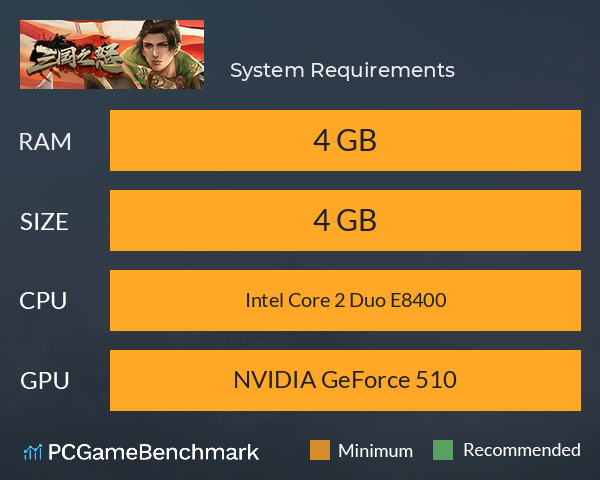Viewport: 600px width, 480px height.
Task: Select the Minimum legend label
Action: [375, 451]
